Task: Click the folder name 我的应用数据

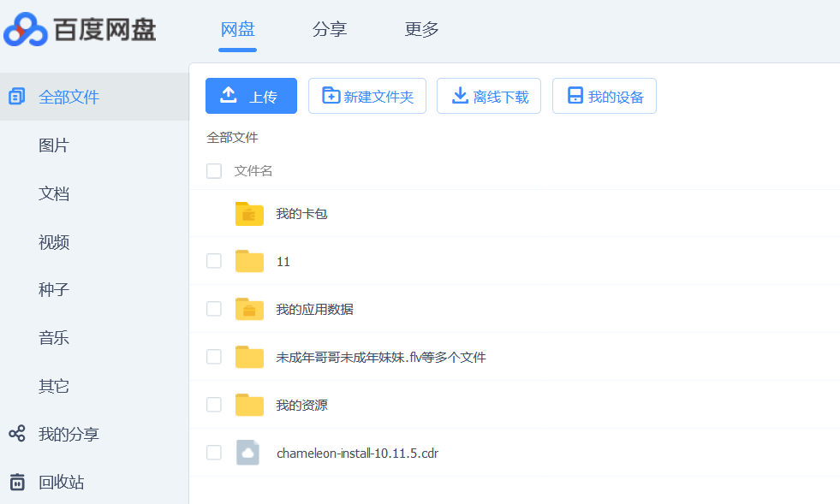Action: 314,309
